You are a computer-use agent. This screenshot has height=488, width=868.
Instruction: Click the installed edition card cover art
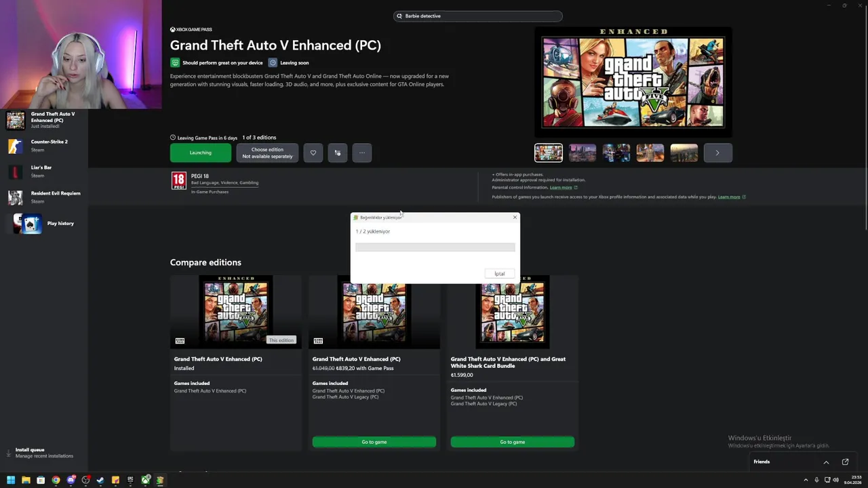coord(236,312)
